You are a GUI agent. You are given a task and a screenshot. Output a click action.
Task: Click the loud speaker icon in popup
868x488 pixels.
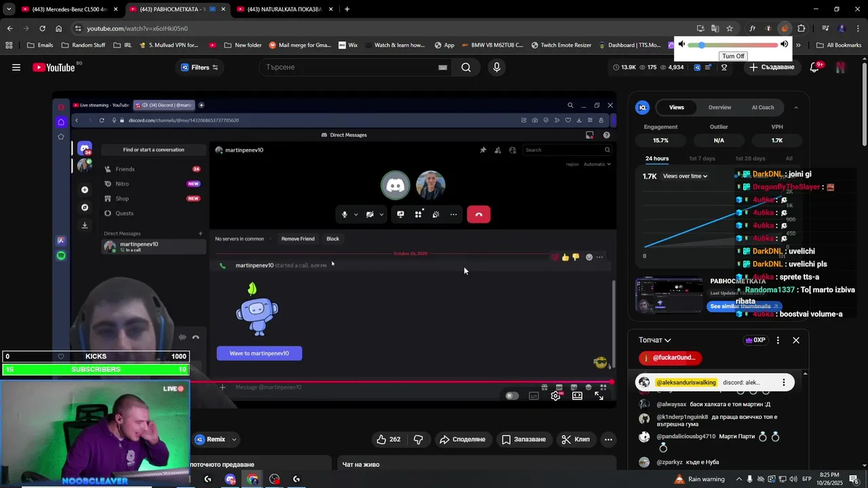784,45
